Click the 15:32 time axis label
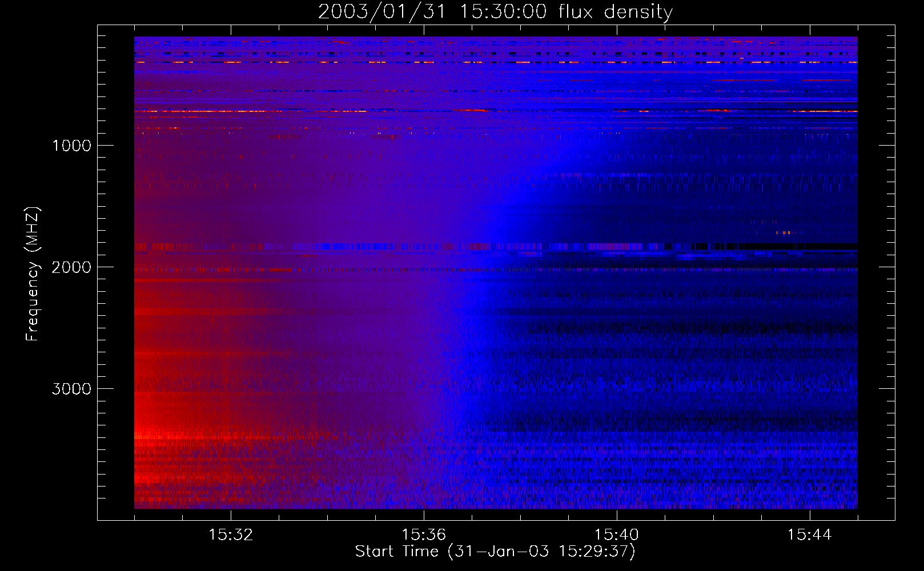This screenshot has height=571, width=924. point(231,535)
